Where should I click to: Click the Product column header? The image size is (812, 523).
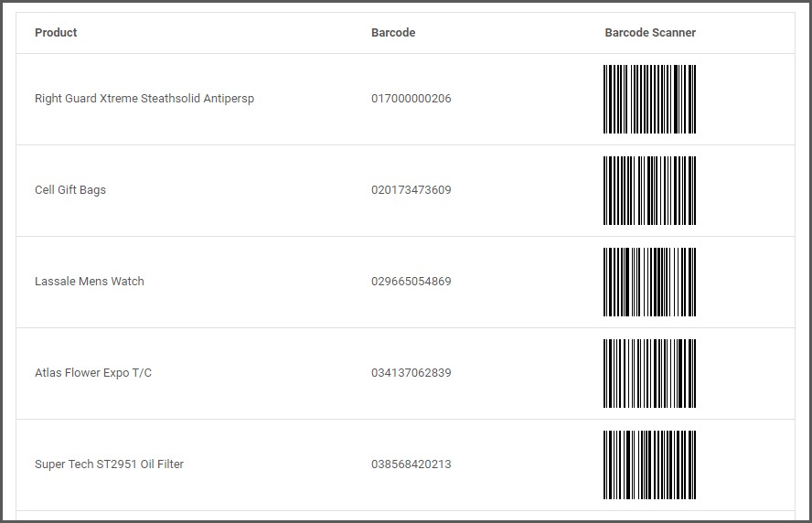pyautogui.click(x=56, y=33)
